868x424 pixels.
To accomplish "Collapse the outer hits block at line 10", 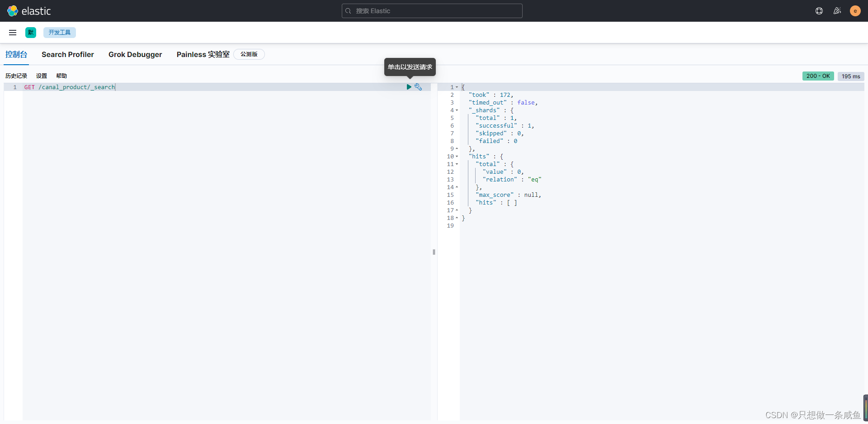I will (x=457, y=156).
